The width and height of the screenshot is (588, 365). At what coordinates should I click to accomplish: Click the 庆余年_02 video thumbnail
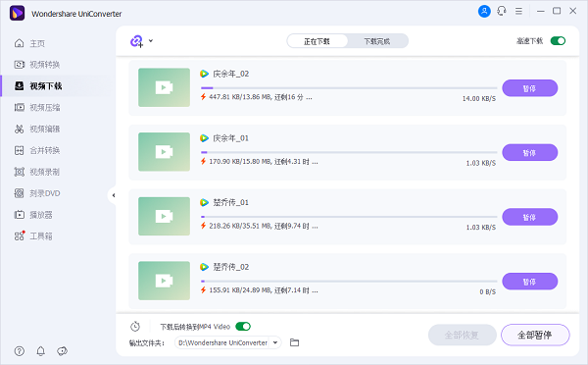164,87
